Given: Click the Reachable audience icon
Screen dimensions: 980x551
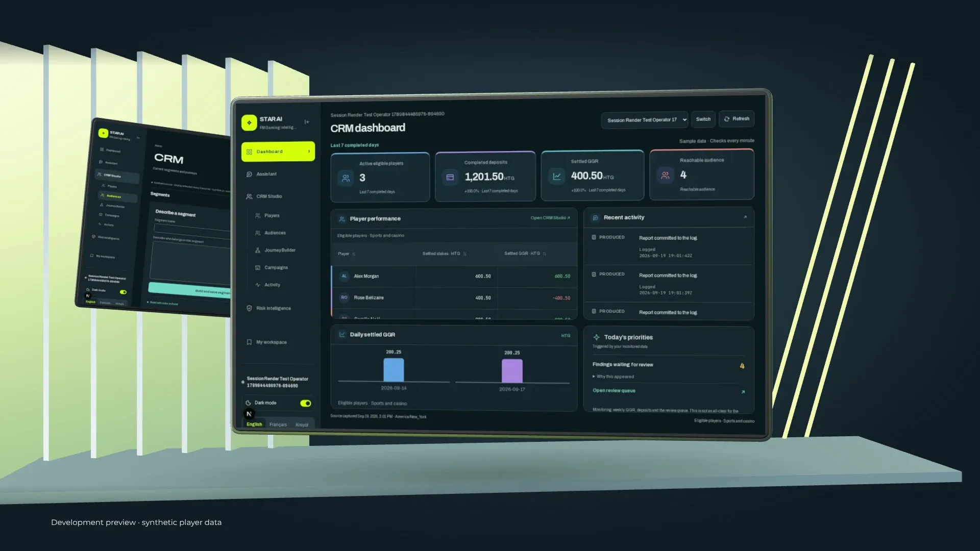Looking at the screenshot, I should pos(665,176).
